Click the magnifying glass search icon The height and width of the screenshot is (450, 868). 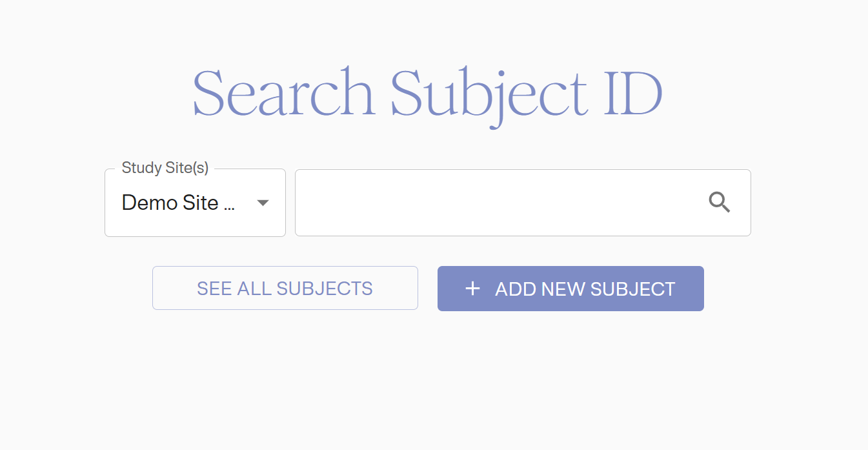pyautogui.click(x=719, y=203)
